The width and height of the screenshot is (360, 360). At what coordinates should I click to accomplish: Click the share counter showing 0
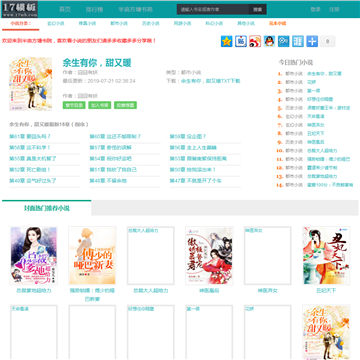[327, 41]
